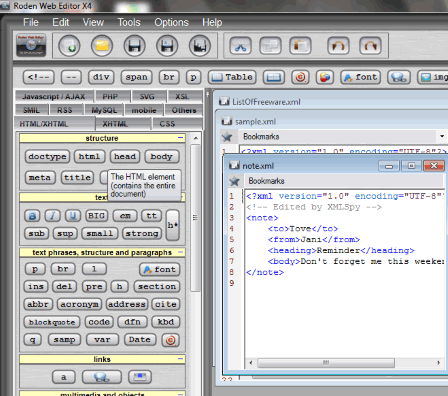The image size is (448, 396).
Task: Open the h* heading dropdown button
Action: pyautogui.click(x=172, y=225)
